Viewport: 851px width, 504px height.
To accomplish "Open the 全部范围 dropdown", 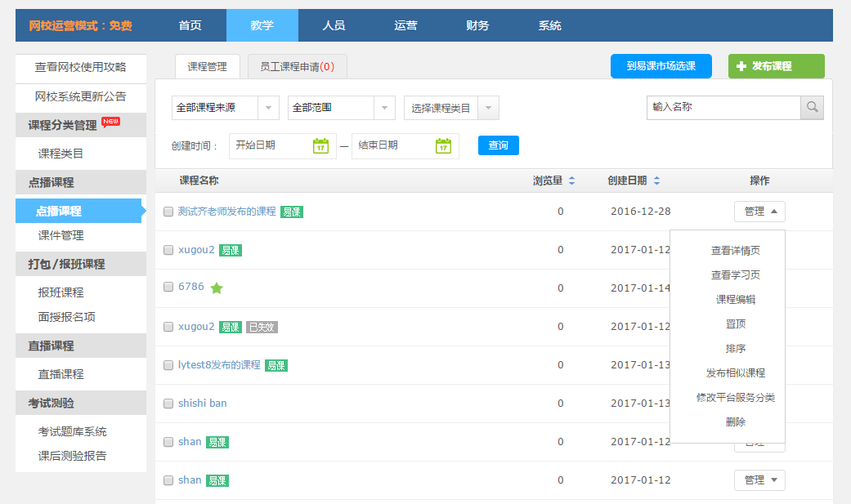I will click(x=385, y=108).
